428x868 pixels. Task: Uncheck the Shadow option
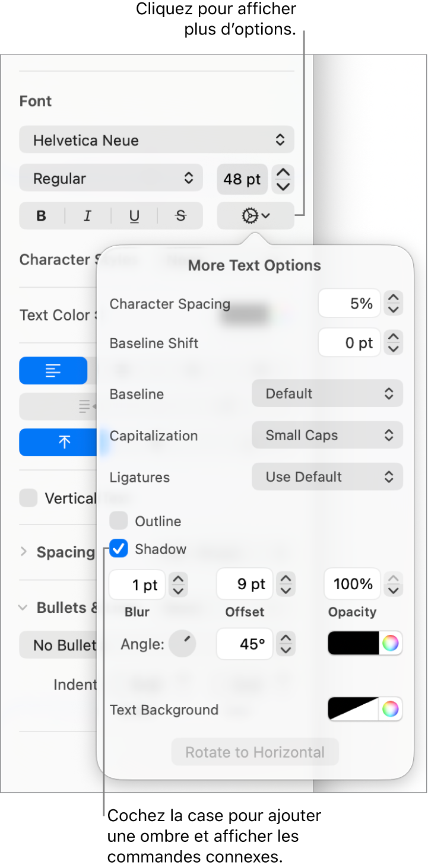tap(118, 549)
